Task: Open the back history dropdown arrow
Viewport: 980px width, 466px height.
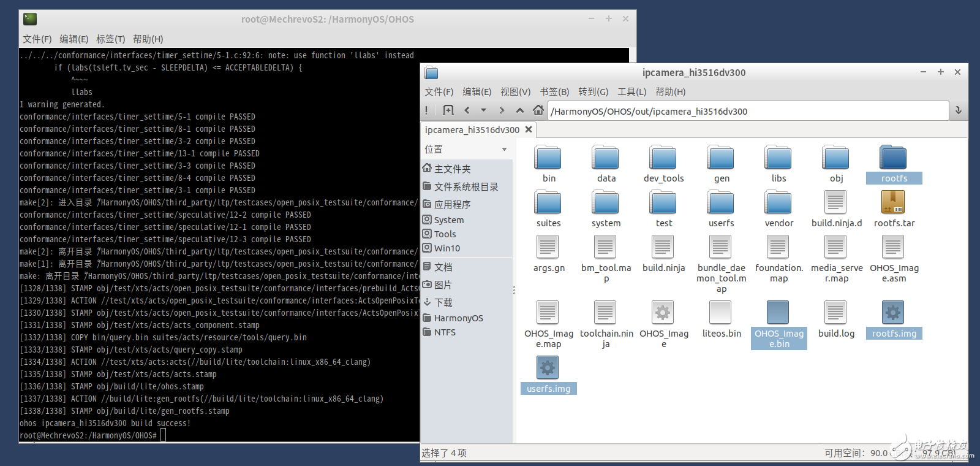Action: coord(483,110)
